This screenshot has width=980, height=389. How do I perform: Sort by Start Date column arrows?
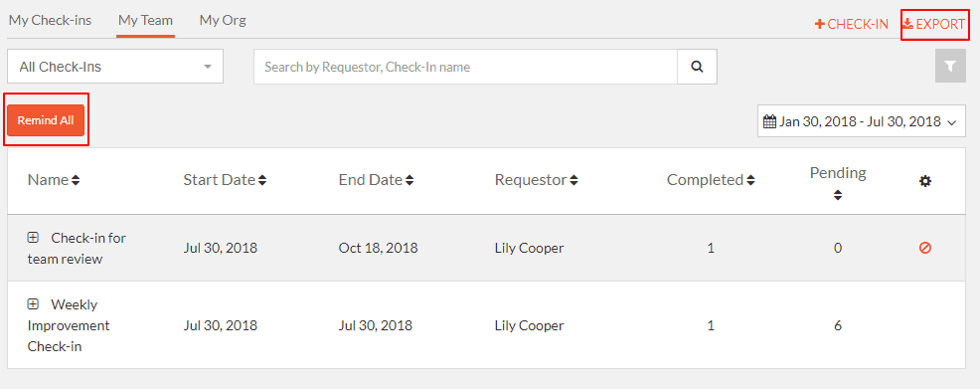tap(262, 180)
